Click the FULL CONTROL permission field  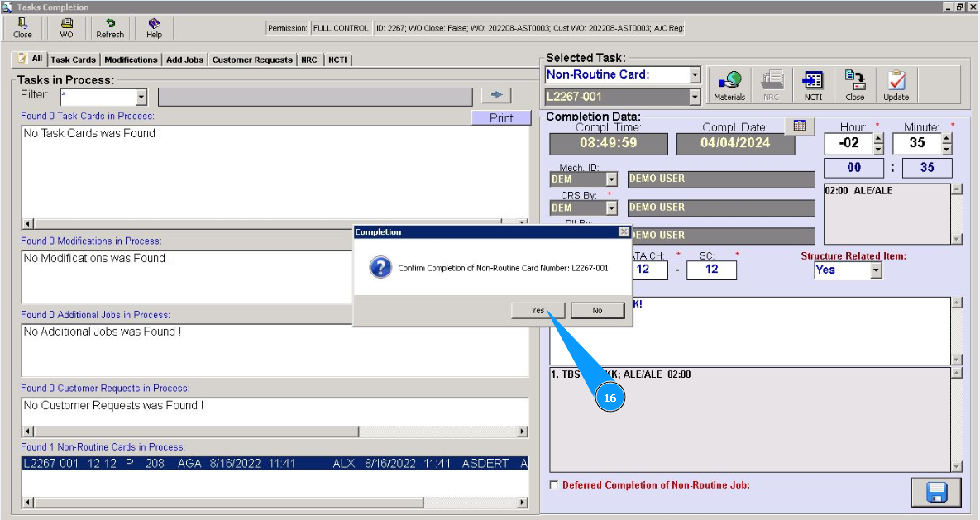coord(341,28)
